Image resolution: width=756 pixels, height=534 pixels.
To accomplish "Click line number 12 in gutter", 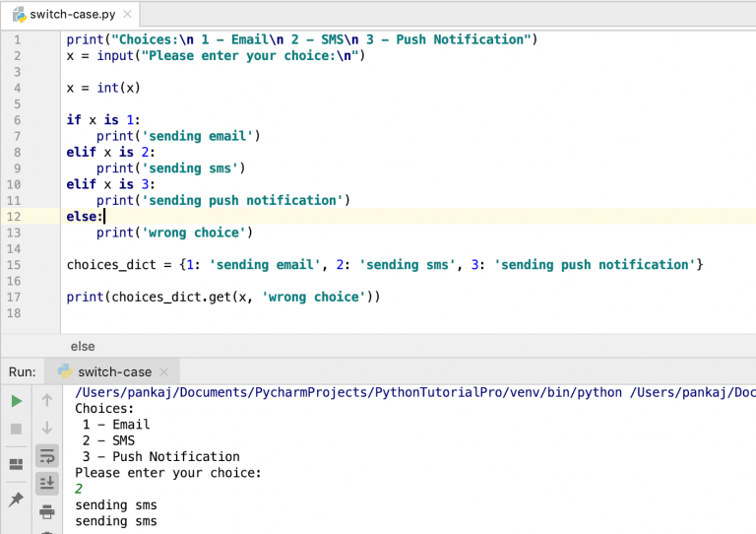I will click(14, 217).
